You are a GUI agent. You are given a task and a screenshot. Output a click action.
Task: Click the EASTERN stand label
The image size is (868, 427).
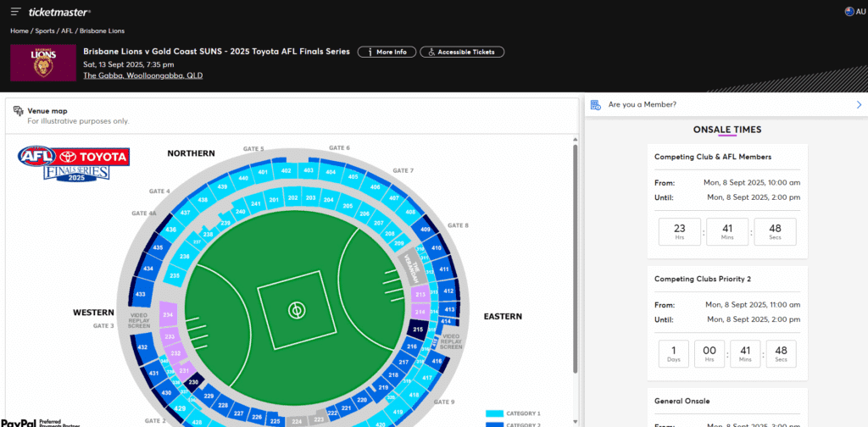[x=503, y=316]
